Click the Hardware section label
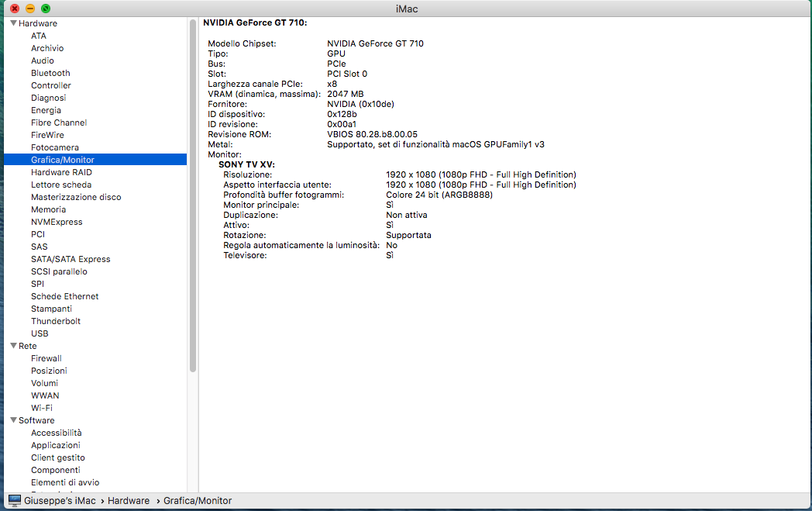 point(38,23)
